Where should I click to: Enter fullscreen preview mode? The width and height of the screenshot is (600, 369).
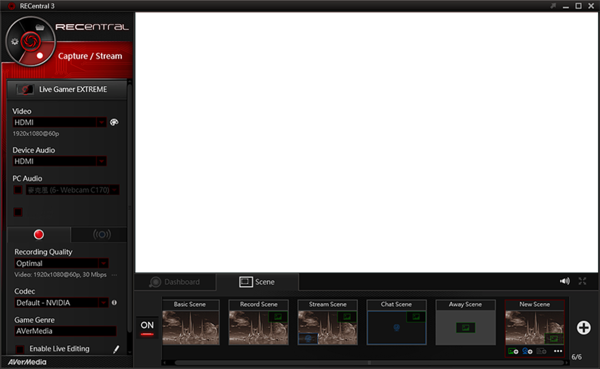click(x=582, y=281)
